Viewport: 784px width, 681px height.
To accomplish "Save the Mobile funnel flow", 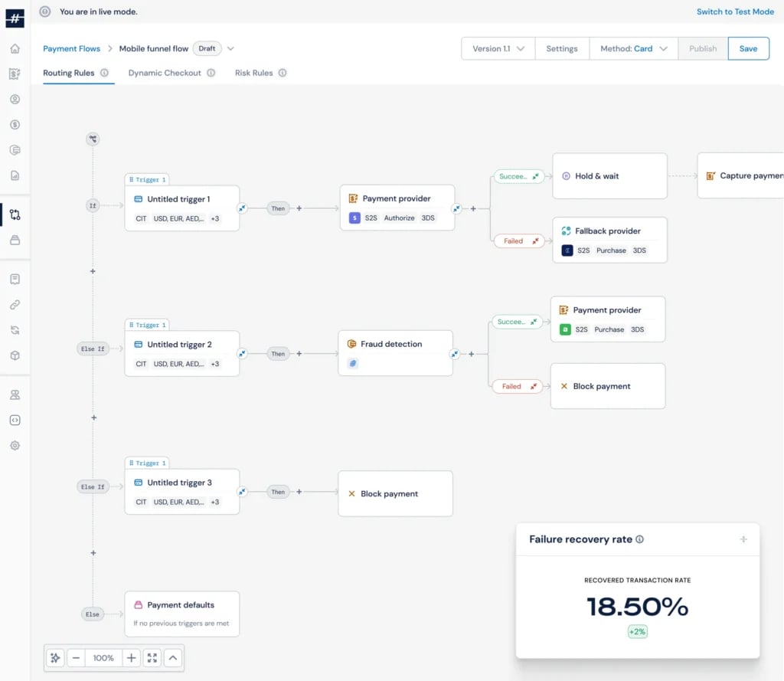I will pos(748,47).
